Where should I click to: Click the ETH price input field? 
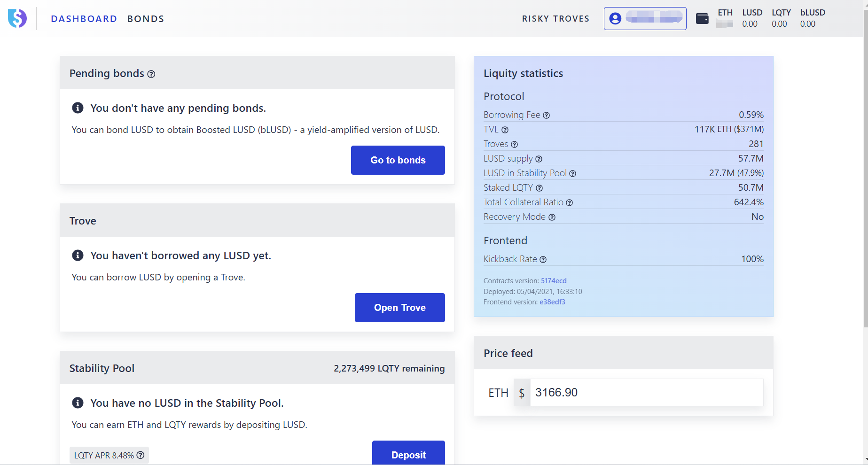click(x=647, y=392)
